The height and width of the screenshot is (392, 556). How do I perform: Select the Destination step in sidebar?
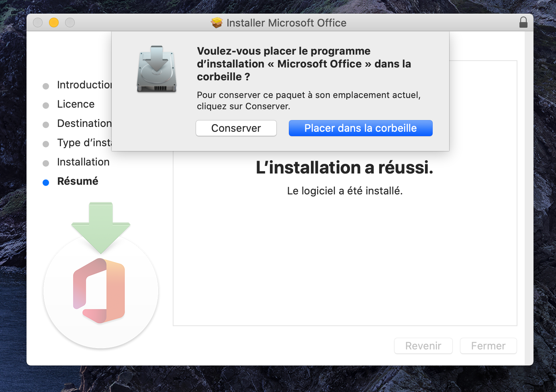[x=84, y=123]
